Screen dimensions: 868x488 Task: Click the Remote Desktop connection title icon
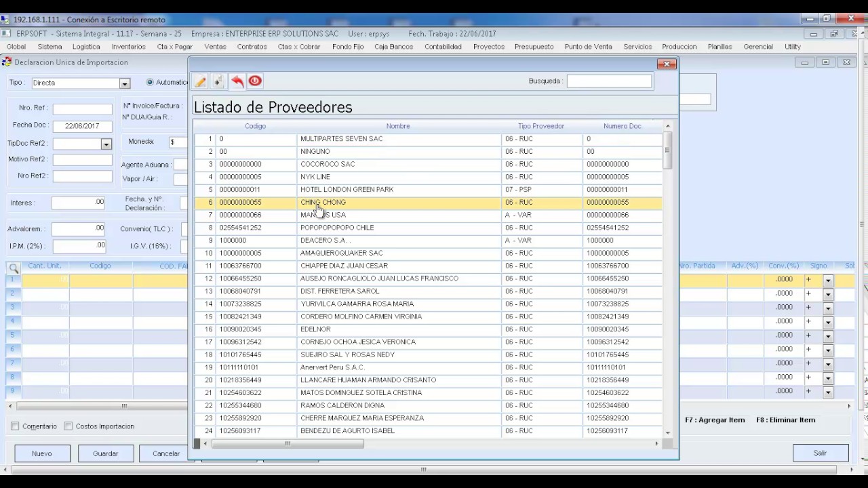[x=6, y=20]
